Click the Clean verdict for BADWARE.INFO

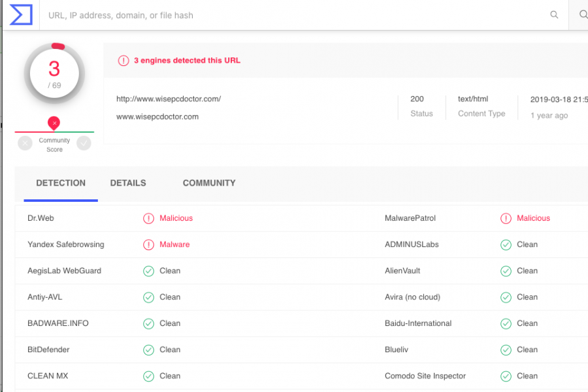[170, 323]
